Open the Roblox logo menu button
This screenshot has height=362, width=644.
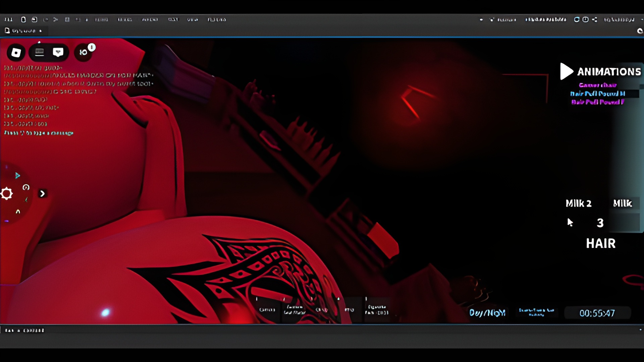16,53
